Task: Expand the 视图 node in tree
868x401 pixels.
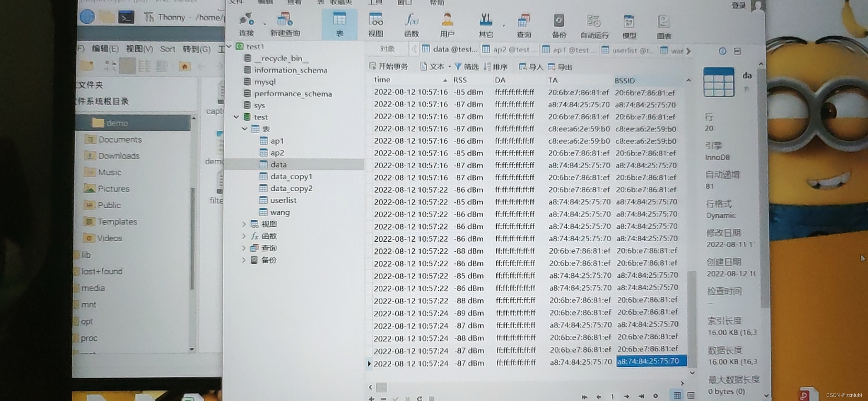Action: coord(244,224)
